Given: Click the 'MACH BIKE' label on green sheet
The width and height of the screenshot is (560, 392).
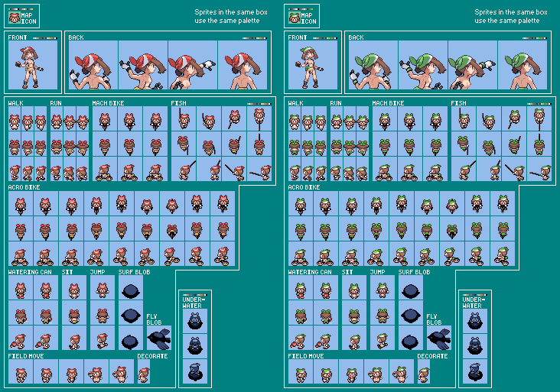Looking at the screenshot, I should click(388, 103).
